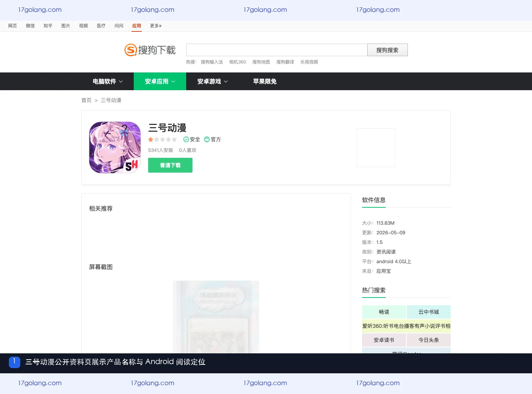The width and height of the screenshot is (532, 394).
Task: Expand the 安卓游戏 dropdown menu
Action: [212, 81]
